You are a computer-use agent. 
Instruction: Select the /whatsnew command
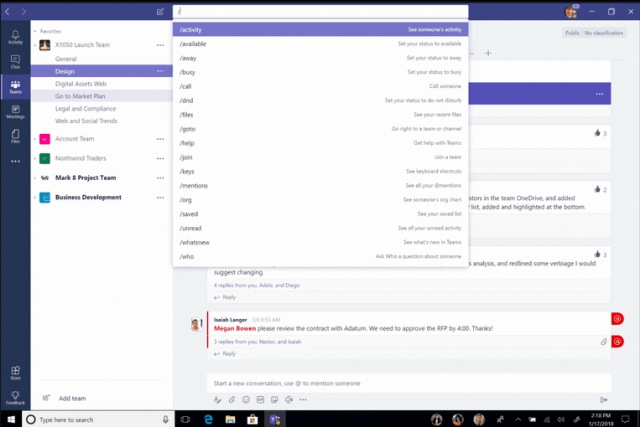pyautogui.click(x=320, y=242)
